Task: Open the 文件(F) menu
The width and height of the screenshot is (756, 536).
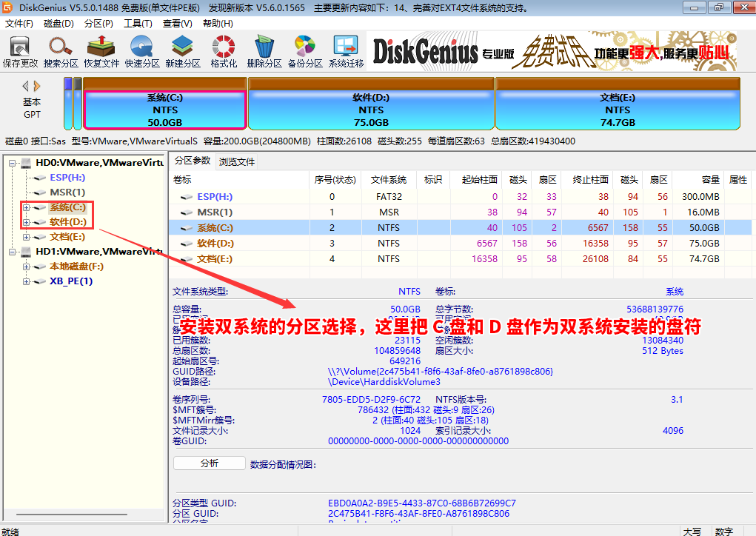Action: pos(19,24)
